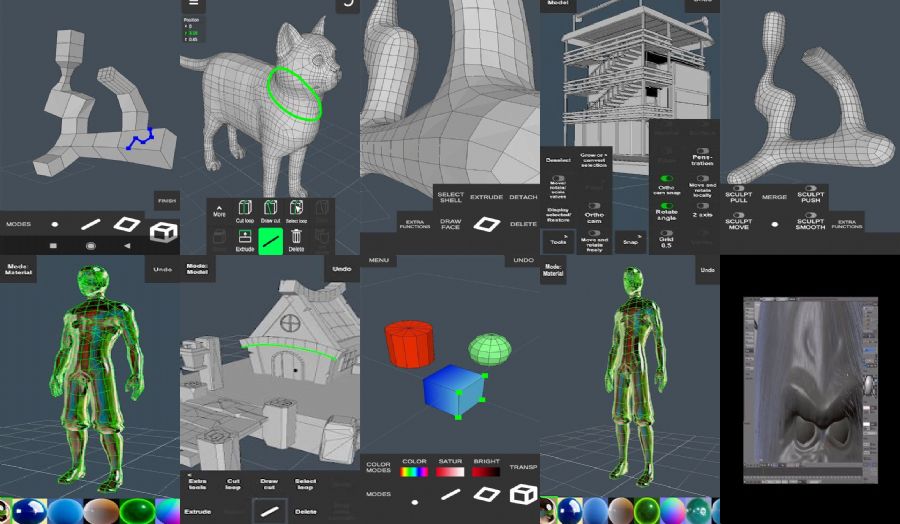Select the Select loop tool icon
Image resolution: width=900 pixels, height=524 pixels.
[x=296, y=207]
